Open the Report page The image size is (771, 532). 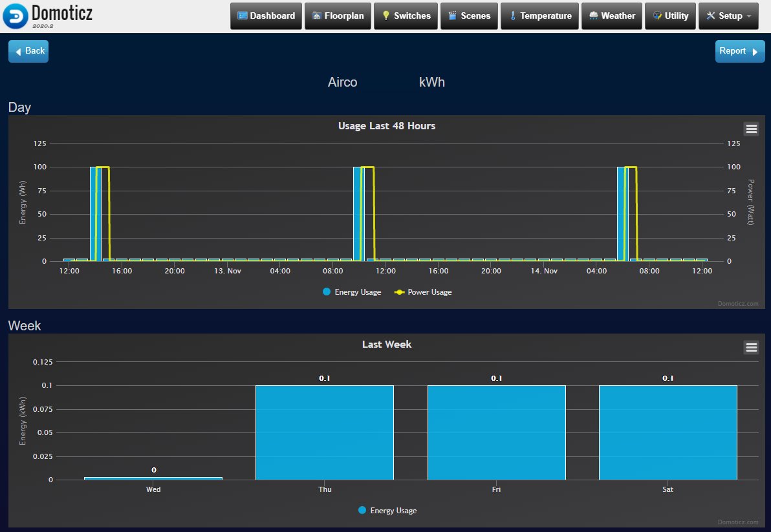739,51
